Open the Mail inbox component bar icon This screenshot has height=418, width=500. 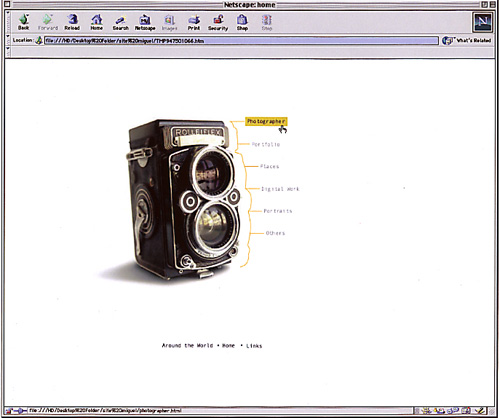point(439,411)
